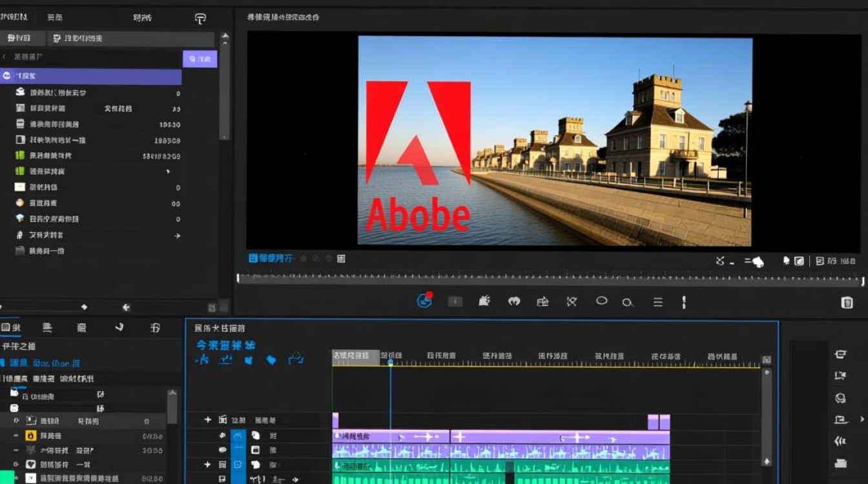The height and width of the screenshot is (484, 868).
Task: Click the down arrow of the timeline's vertical scrollbar
Action: (767, 461)
